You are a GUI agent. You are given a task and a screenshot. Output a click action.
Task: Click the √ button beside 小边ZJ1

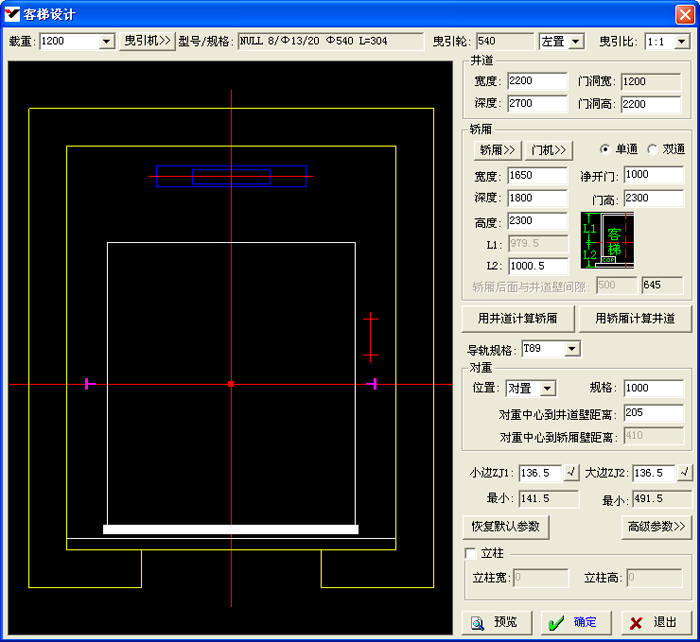click(x=572, y=472)
